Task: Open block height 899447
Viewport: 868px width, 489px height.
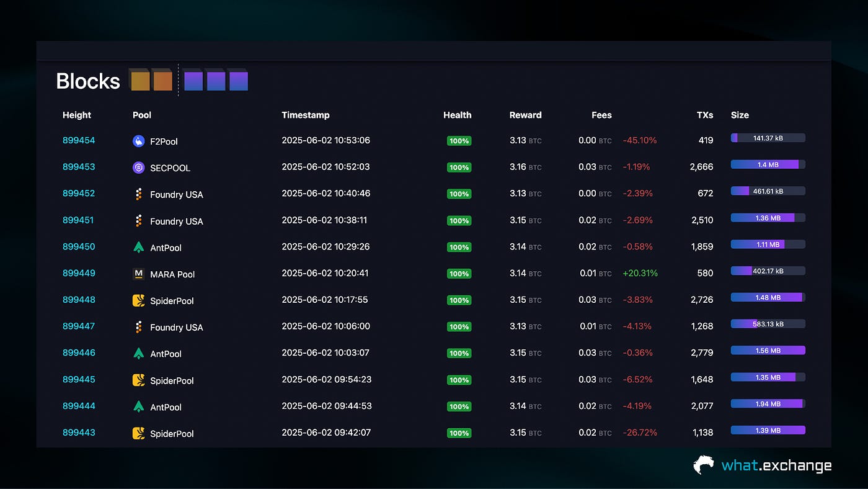Action: [79, 326]
